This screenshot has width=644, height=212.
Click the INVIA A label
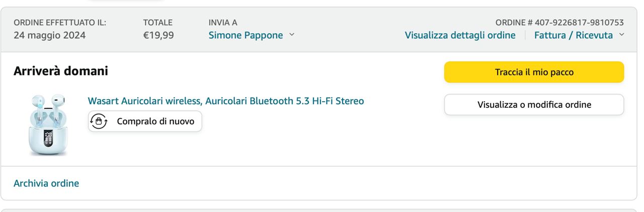pyautogui.click(x=223, y=23)
